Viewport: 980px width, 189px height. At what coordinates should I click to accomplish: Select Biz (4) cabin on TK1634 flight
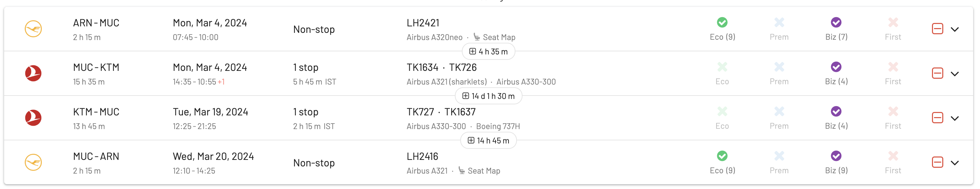pos(836,73)
